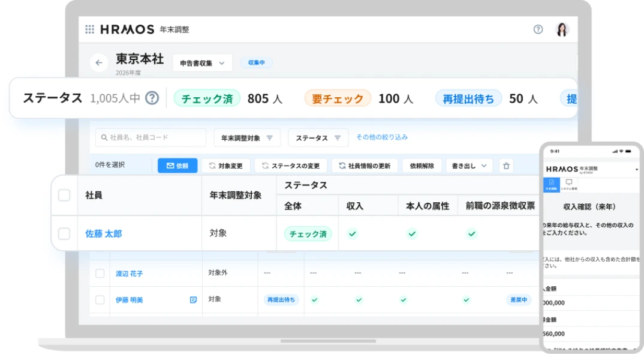Click the 本人の属性 check mark for 佐藤 太郎
The height and width of the screenshot is (354, 644).
pos(412,233)
